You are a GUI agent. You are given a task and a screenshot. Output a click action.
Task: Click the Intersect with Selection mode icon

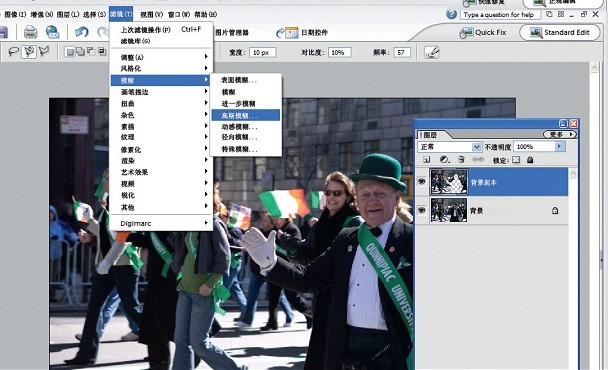(x=102, y=52)
